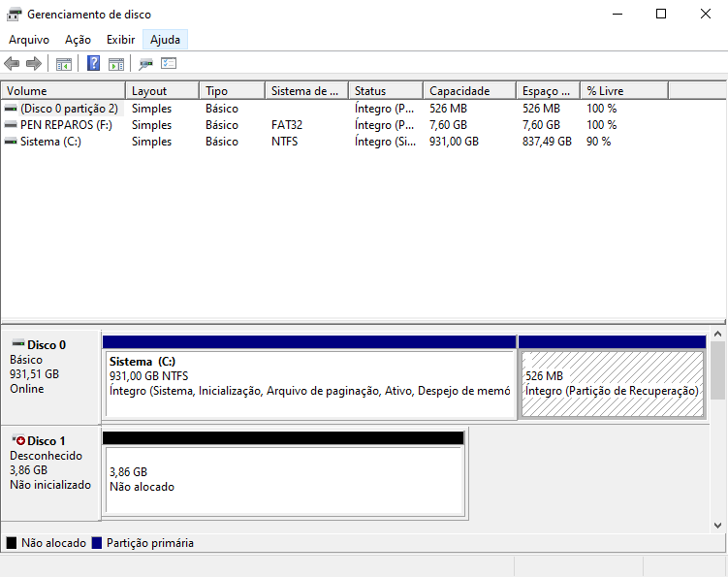
Task: Maximize the Gerenciamento de disco window
Action: click(661, 14)
